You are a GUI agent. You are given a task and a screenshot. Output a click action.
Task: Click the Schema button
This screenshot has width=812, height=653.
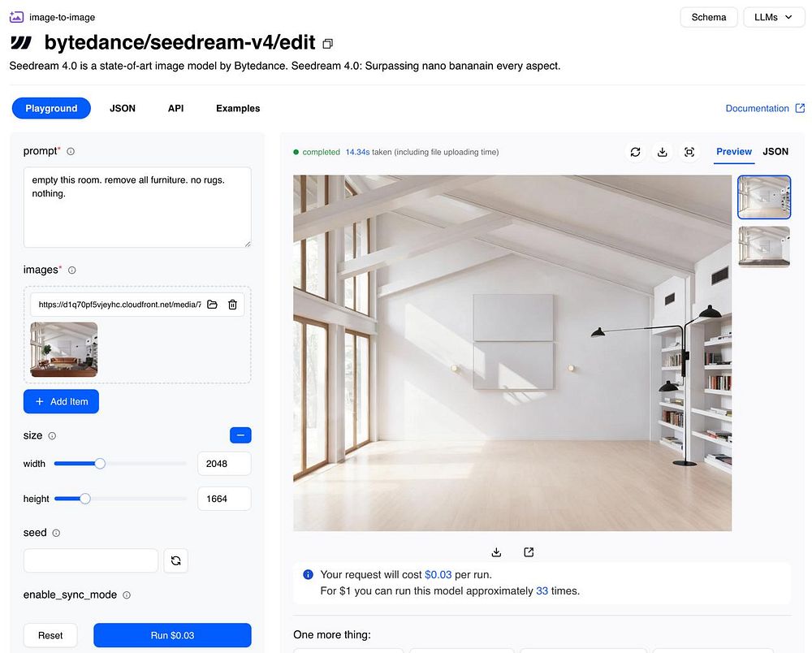[708, 17]
